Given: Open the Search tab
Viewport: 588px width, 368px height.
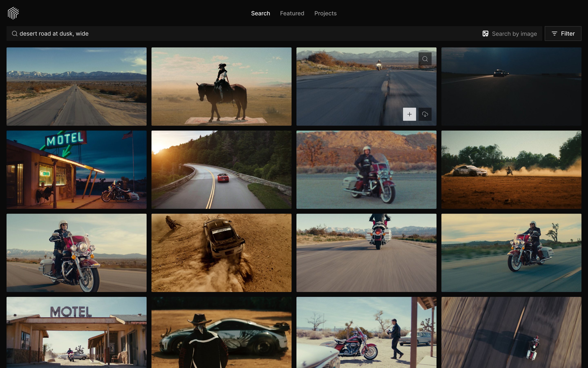Looking at the screenshot, I should 261,13.
